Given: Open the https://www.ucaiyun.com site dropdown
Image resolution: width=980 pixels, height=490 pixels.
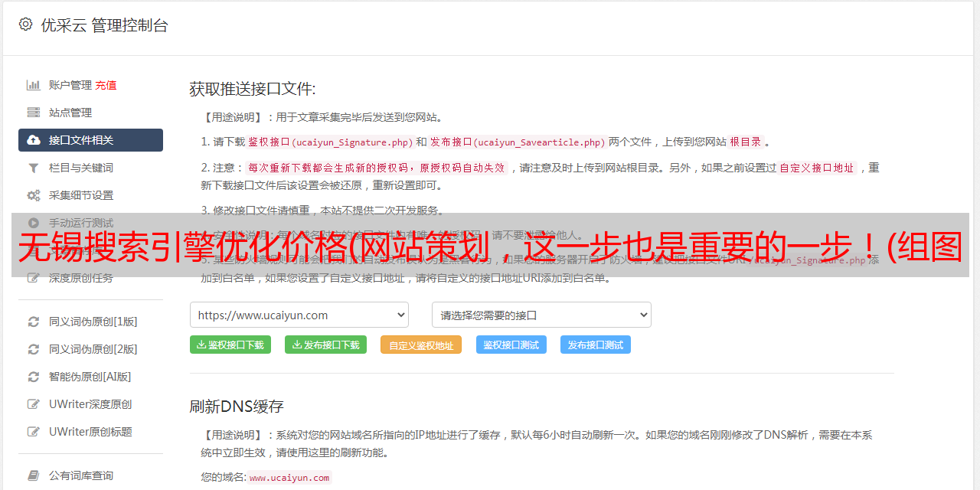Looking at the screenshot, I should (x=299, y=315).
